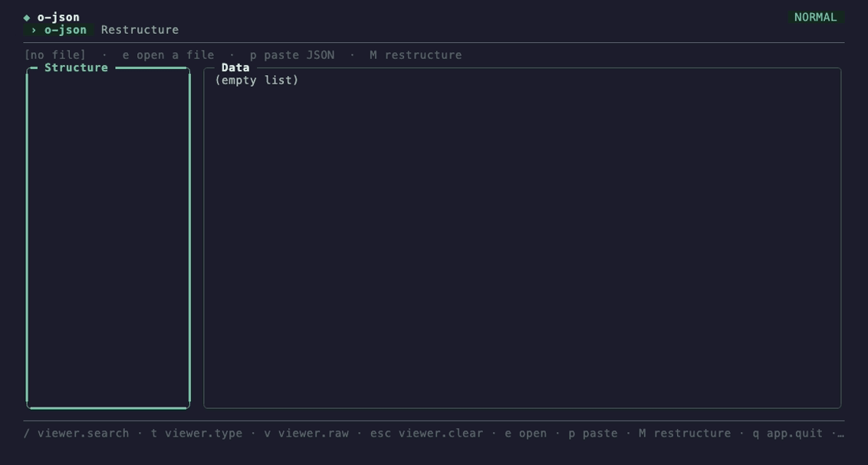
Task: Click the NORMAL mode indicator
Action: click(815, 17)
